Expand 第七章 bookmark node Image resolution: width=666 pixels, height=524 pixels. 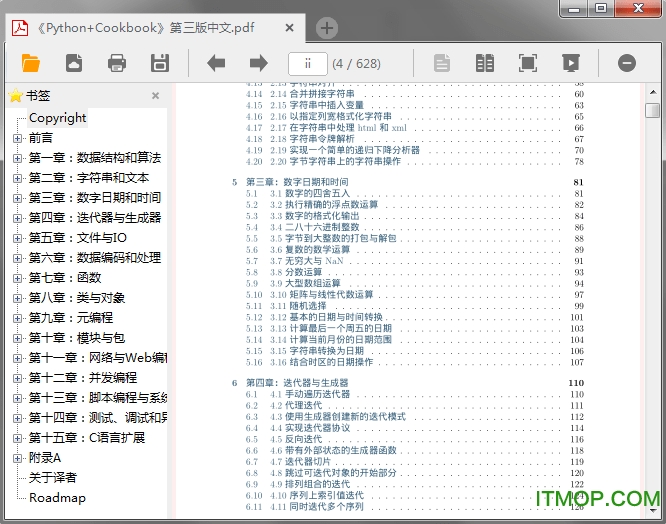[17, 278]
